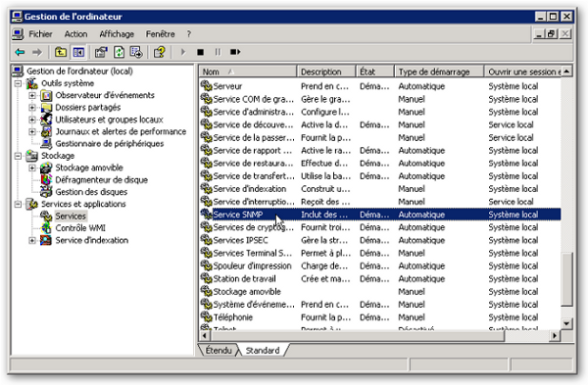Sort by the État column header
Viewport: 588px width, 385px height.
point(374,72)
